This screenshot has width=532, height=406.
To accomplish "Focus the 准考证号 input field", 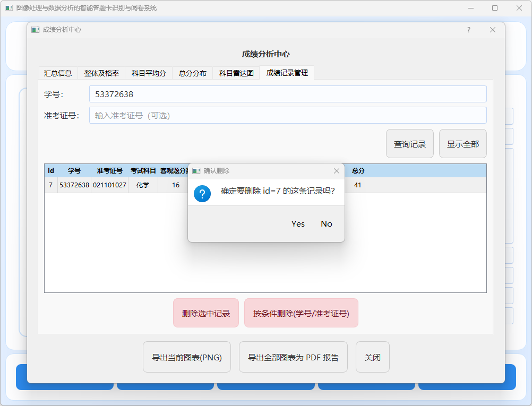I will [287, 115].
